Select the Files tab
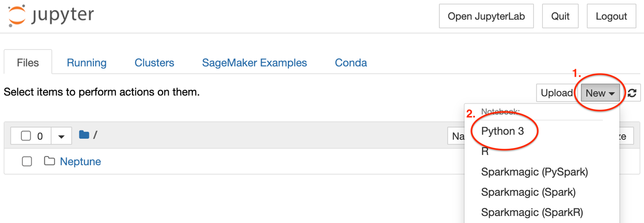 (x=28, y=63)
